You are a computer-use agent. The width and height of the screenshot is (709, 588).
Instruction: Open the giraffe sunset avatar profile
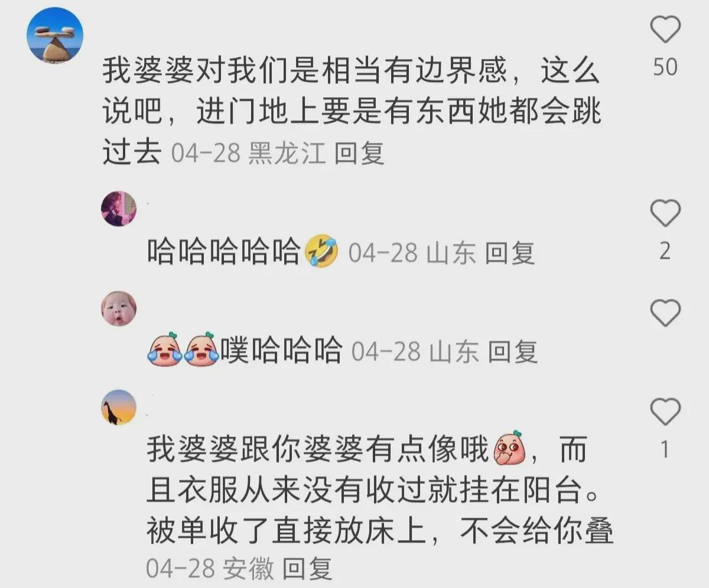click(x=119, y=407)
